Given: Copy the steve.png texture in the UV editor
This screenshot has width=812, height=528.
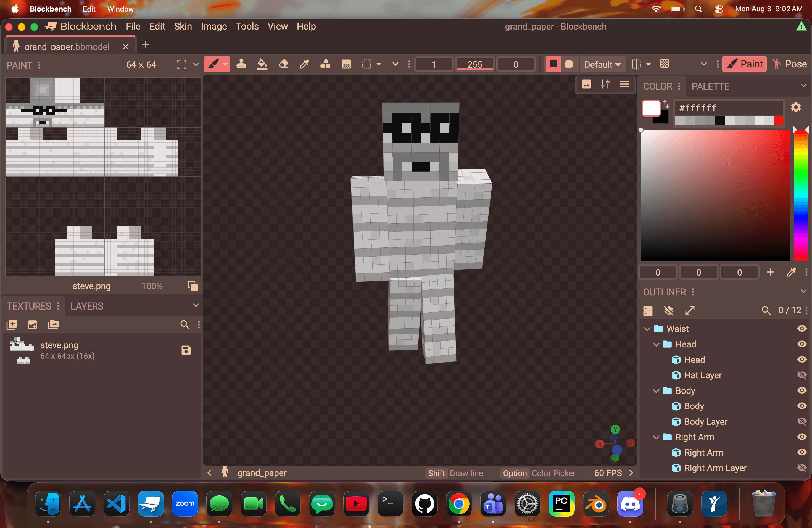Looking at the screenshot, I should [x=193, y=286].
